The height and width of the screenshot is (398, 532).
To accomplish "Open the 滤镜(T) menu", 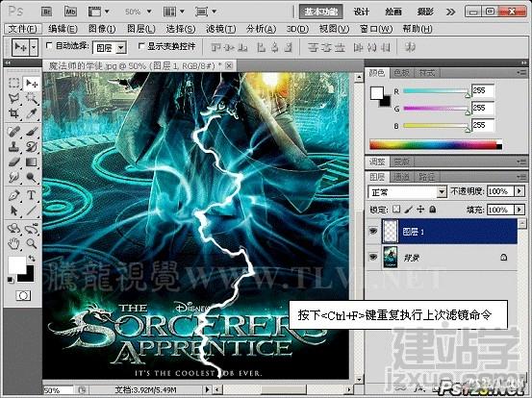I will point(221,29).
